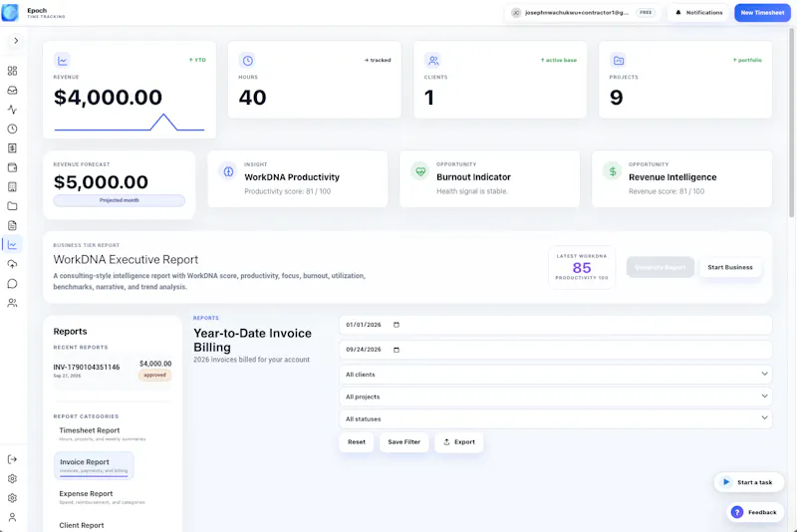
Task: Select the Invoice Report category
Action: 94,465
